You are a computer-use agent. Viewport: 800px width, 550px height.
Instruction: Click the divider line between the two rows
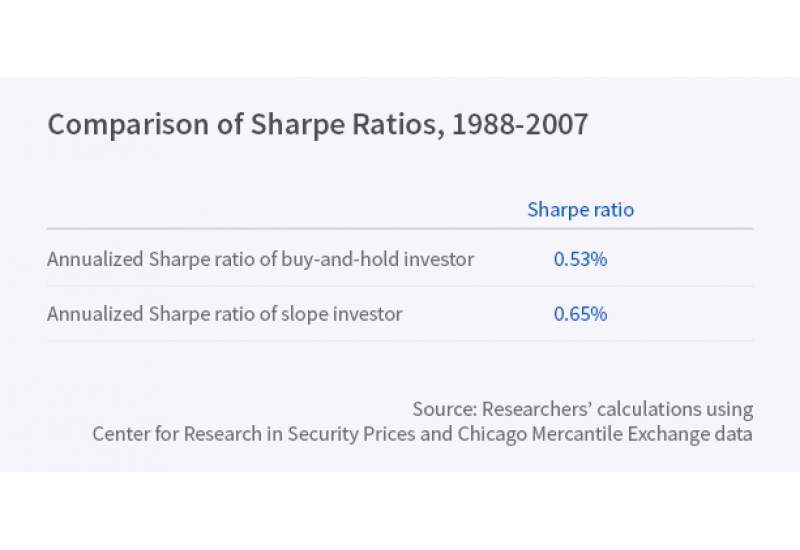[400, 287]
